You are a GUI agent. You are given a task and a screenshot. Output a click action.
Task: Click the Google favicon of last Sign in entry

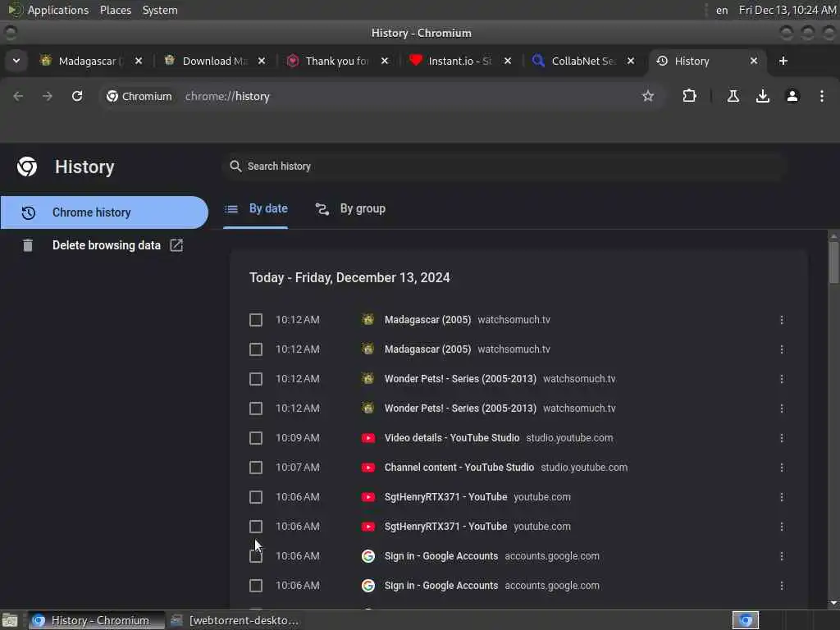(368, 586)
